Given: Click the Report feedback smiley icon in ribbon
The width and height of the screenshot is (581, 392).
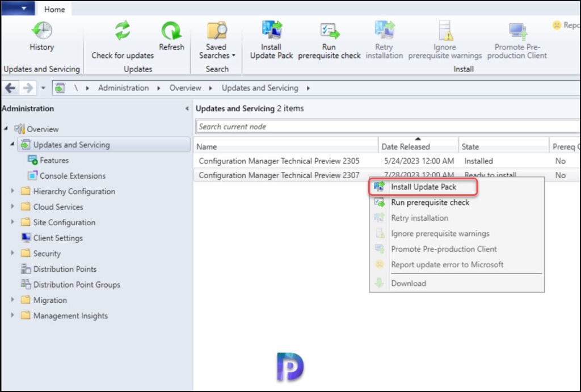Looking at the screenshot, I should [557, 25].
